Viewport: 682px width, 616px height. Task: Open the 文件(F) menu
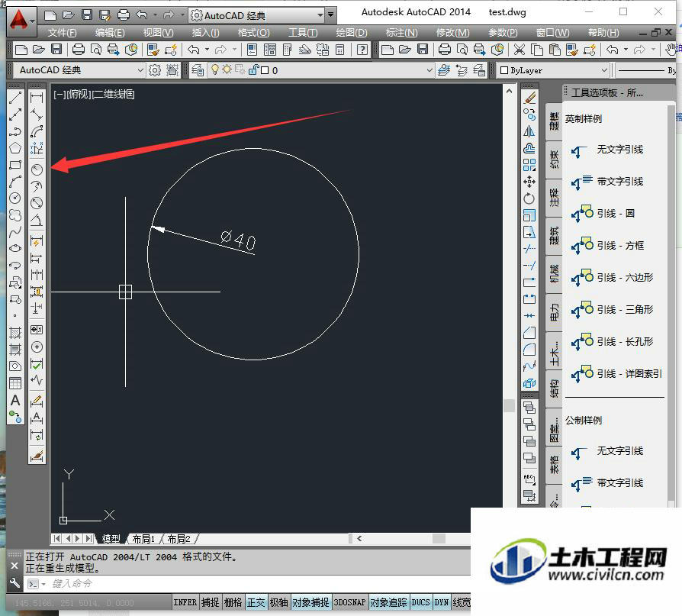pyautogui.click(x=62, y=33)
